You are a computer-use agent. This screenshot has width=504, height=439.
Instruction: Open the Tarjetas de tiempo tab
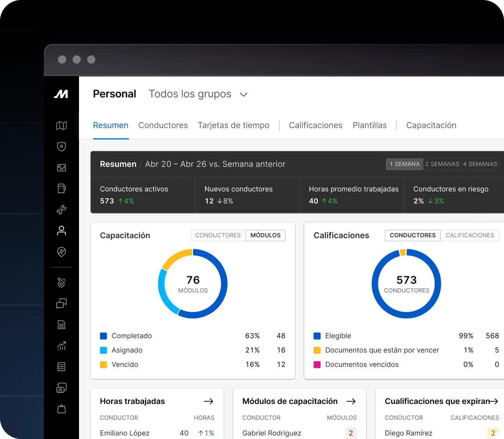tap(234, 125)
